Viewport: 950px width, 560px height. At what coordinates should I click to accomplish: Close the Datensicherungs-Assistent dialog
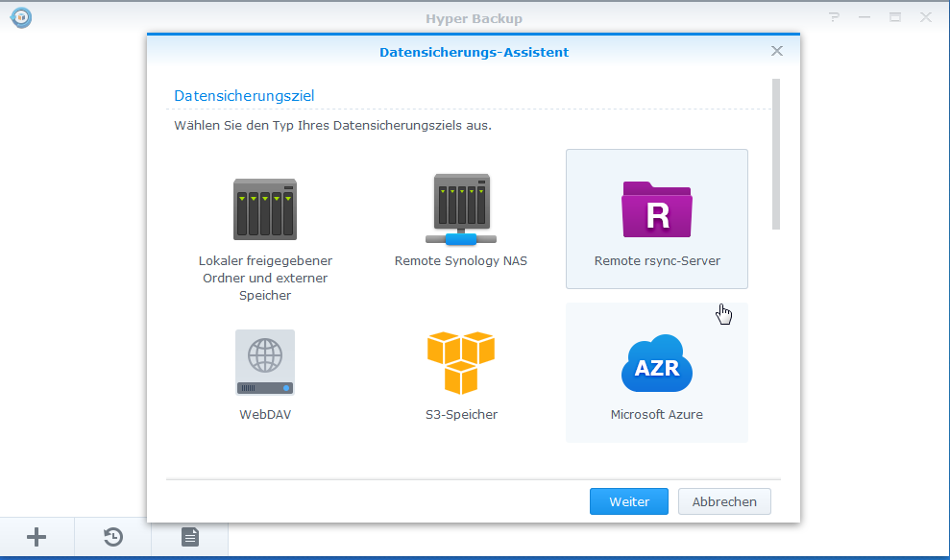[777, 52]
